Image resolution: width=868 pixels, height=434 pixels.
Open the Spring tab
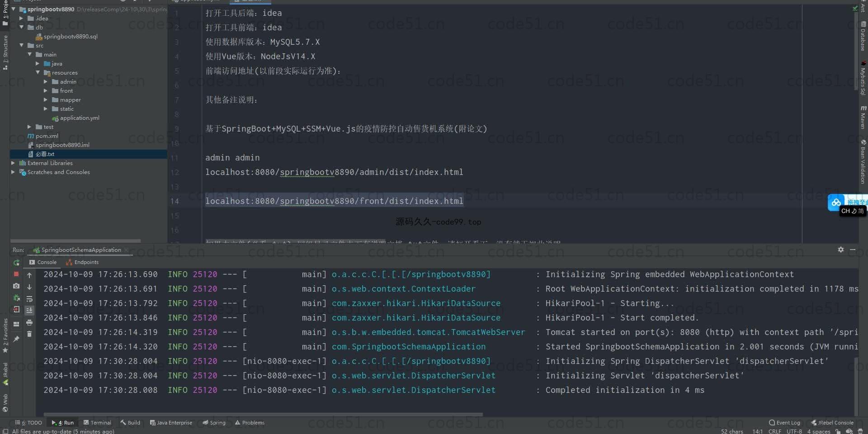point(214,423)
